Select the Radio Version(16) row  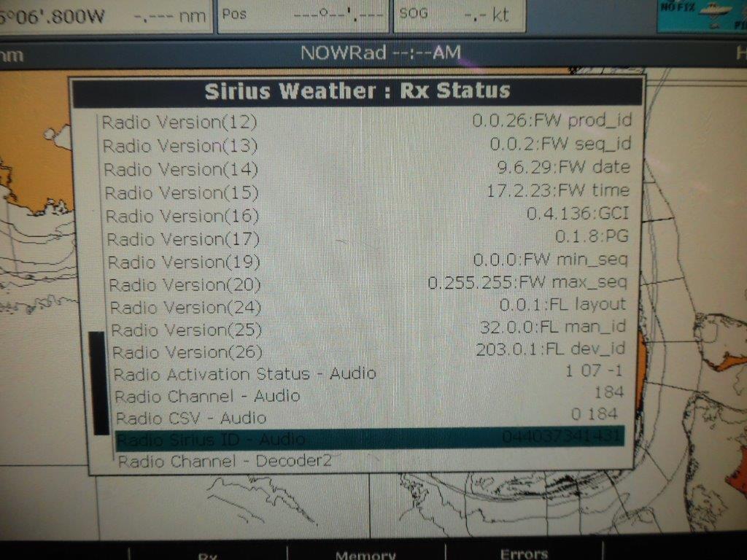coord(368,214)
